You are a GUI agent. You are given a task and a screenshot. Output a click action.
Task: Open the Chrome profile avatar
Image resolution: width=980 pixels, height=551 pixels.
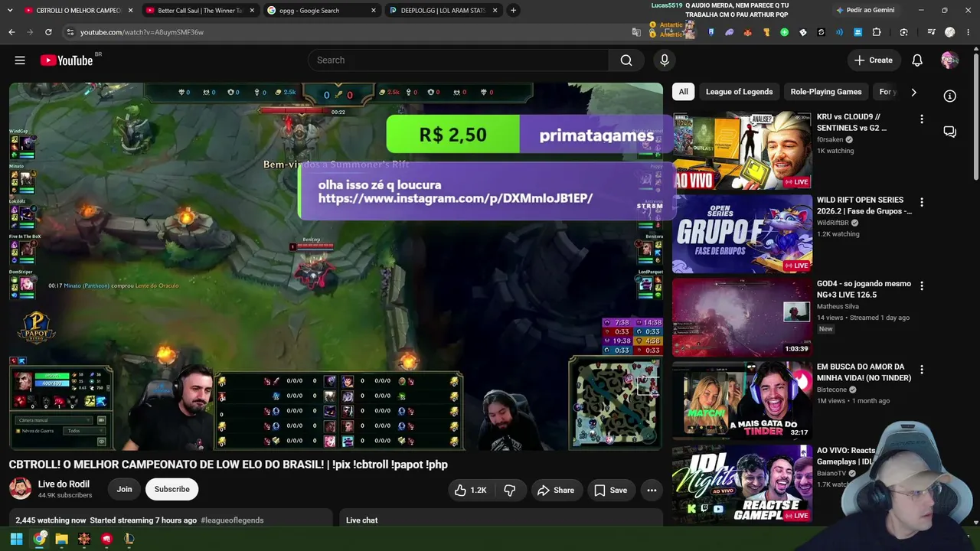point(950,32)
